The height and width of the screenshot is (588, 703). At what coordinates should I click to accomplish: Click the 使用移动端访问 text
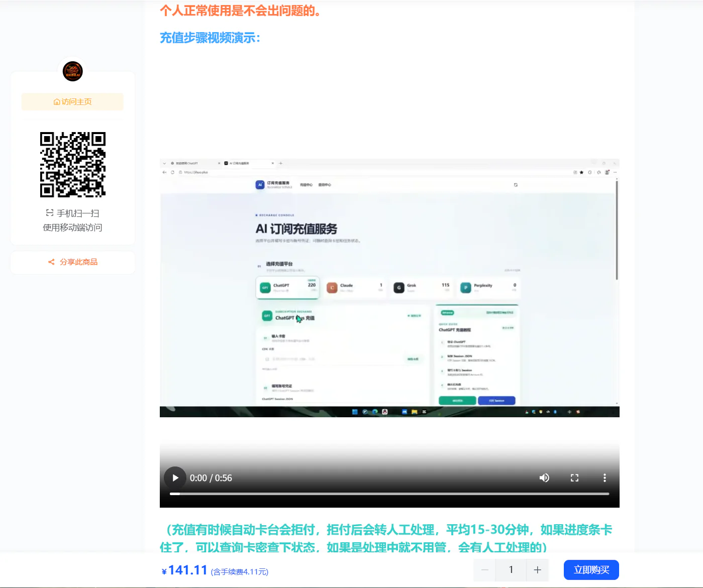72,227
